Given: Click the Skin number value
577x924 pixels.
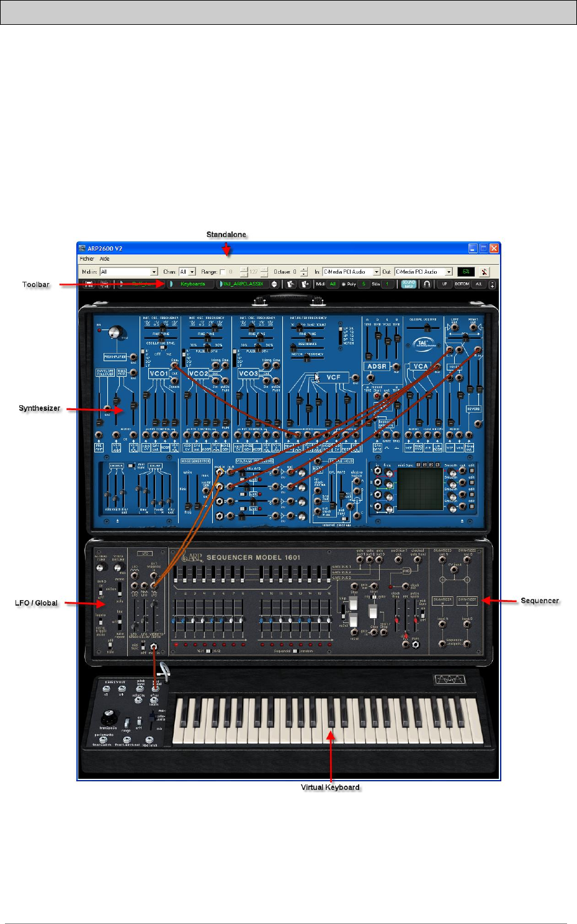Looking at the screenshot, I should click(388, 284).
